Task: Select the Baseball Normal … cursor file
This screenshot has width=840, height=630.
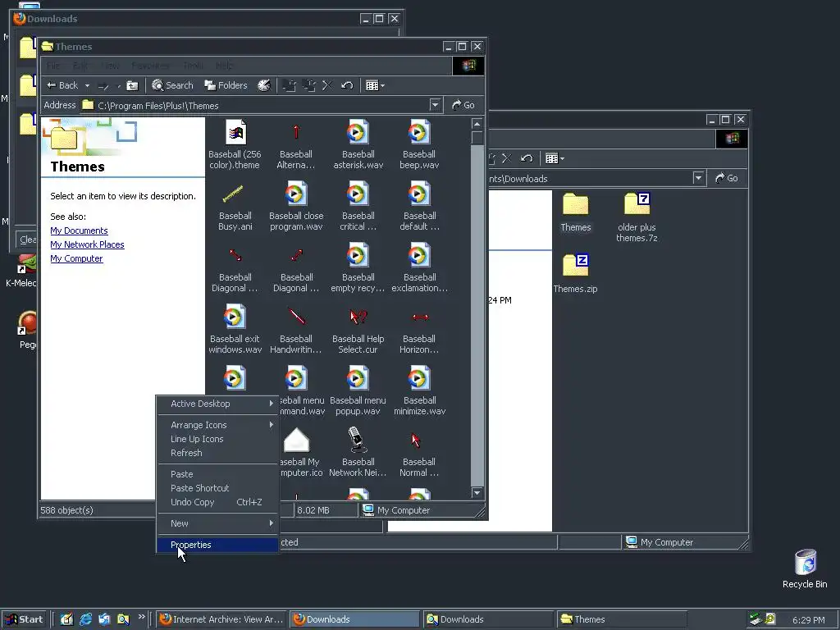Action: [419, 453]
